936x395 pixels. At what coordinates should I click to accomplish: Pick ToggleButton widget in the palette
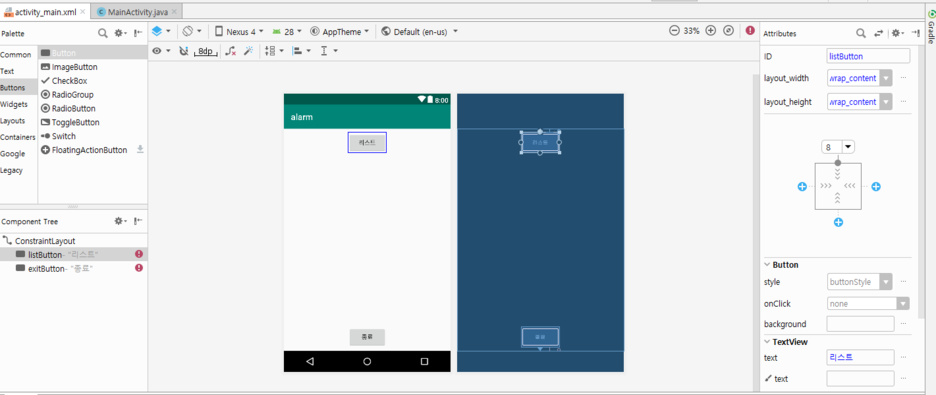93,122
